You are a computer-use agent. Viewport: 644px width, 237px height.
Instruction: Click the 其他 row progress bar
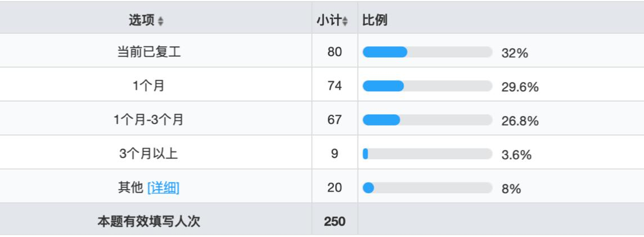427,188
